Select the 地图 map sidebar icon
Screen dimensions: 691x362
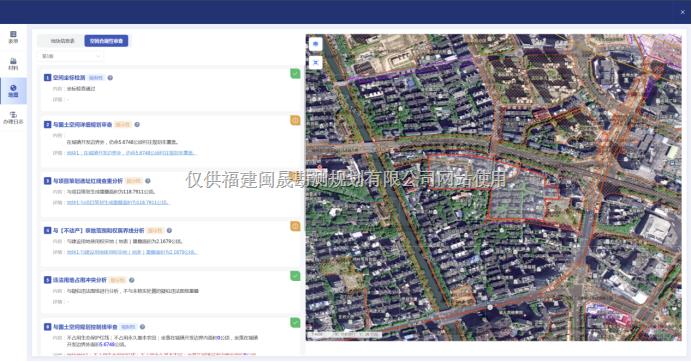(13, 91)
